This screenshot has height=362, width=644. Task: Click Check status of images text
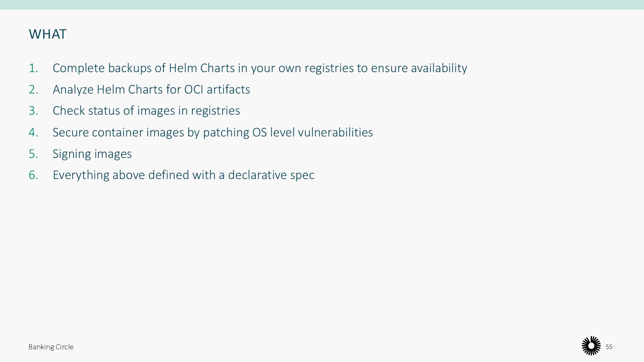(146, 111)
